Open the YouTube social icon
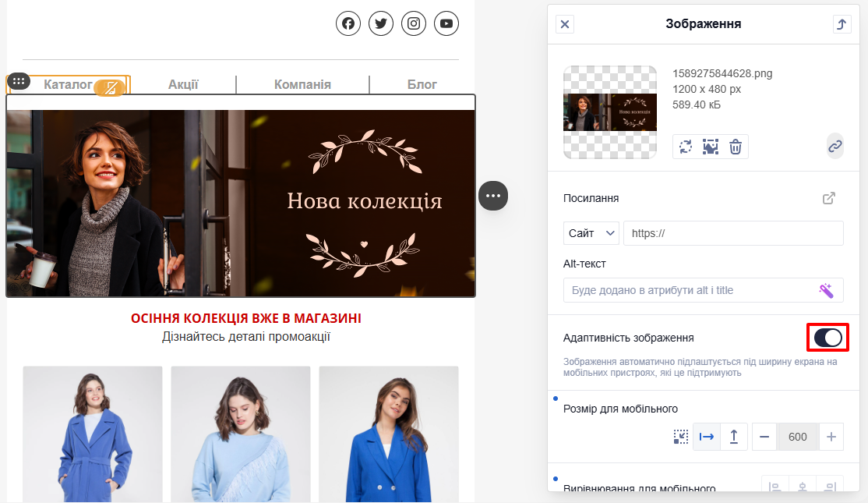Viewport: 868px width, 503px height. tap(446, 23)
